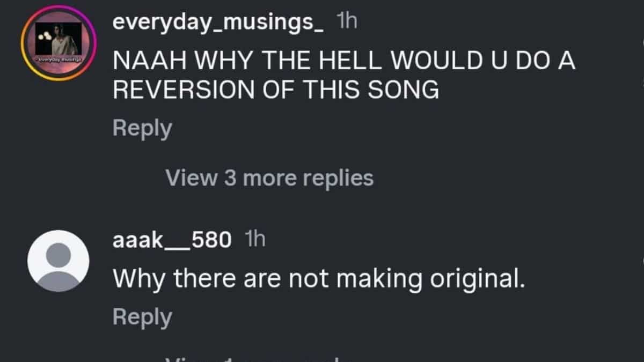Select the comment line starting with NAAH

click(343, 62)
